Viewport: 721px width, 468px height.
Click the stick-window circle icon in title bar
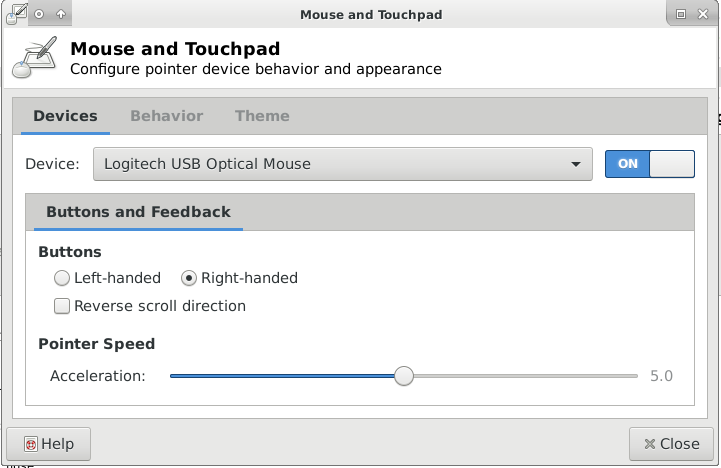pos(39,14)
